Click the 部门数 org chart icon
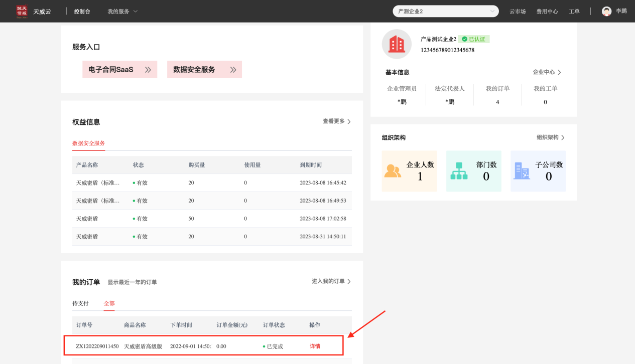 [x=458, y=171]
